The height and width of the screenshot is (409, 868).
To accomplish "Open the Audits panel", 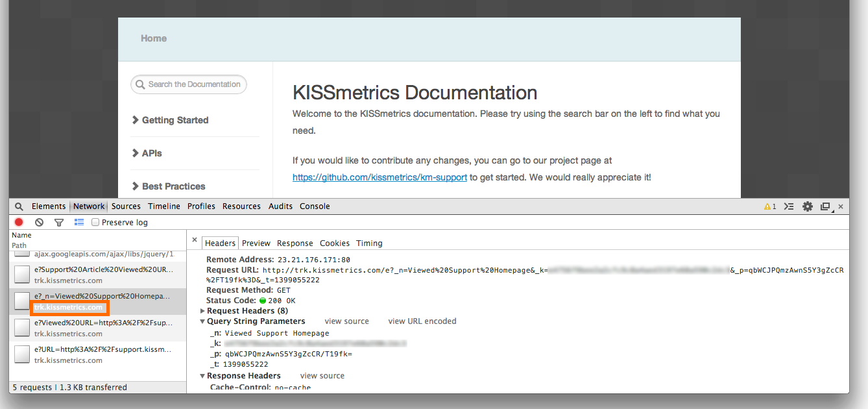I will click(280, 206).
